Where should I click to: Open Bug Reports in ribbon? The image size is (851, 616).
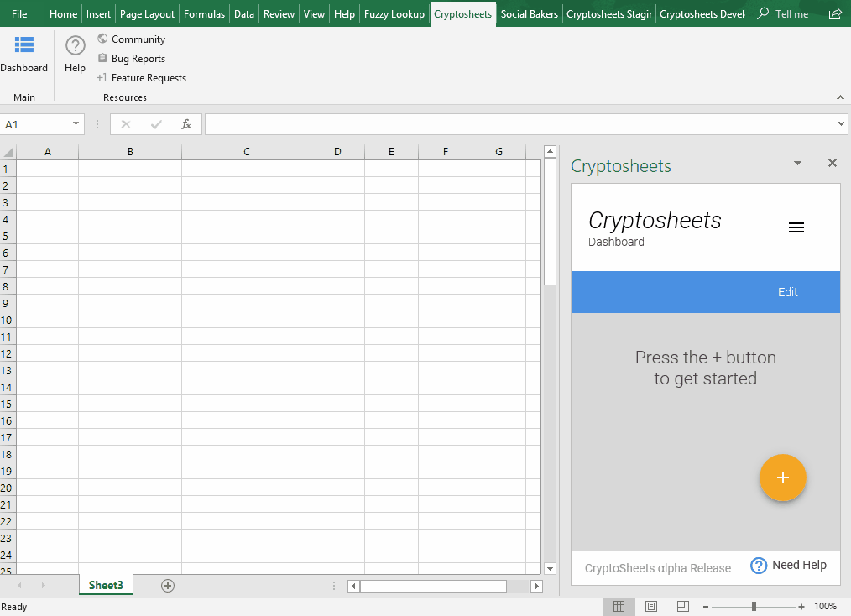(131, 59)
